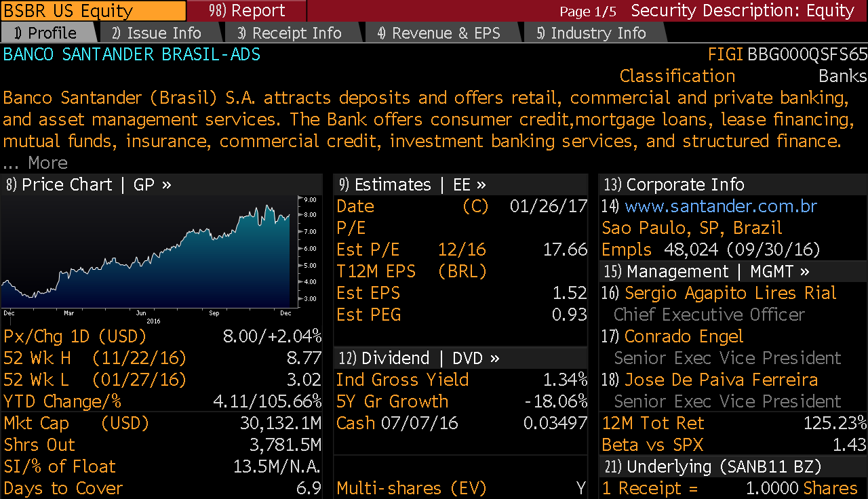Click the price chart thumbnail graph

coord(149,254)
